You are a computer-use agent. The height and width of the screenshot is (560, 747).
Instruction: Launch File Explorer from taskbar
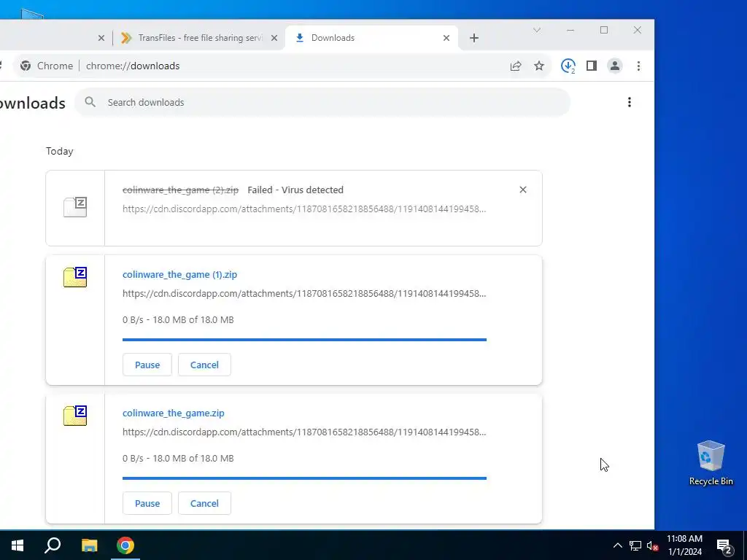(x=89, y=545)
